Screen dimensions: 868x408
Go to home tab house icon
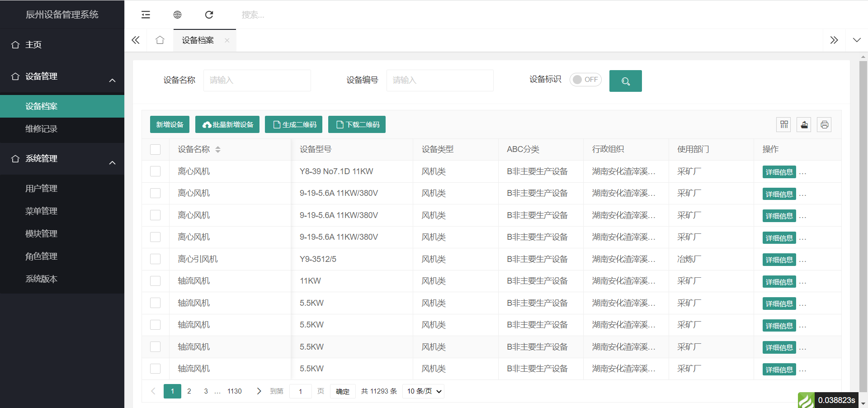coord(160,40)
